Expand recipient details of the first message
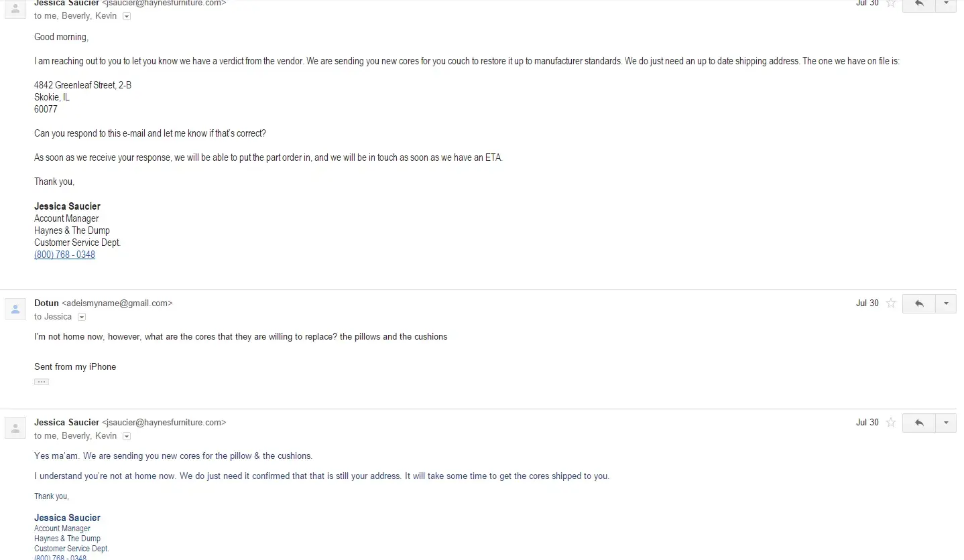 point(127,16)
